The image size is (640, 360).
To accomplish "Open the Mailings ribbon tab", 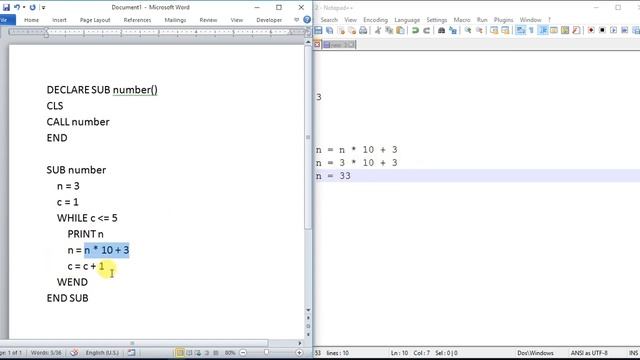I will tap(175, 20).
